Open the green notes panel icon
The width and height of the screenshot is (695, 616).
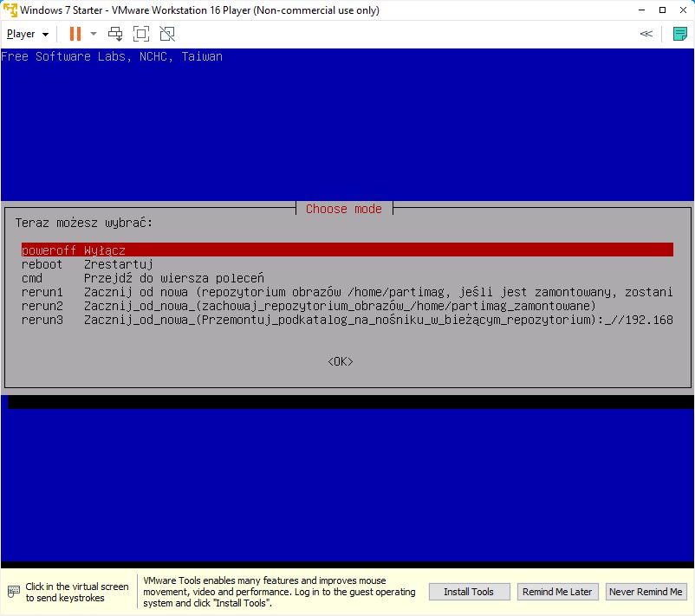tap(680, 34)
